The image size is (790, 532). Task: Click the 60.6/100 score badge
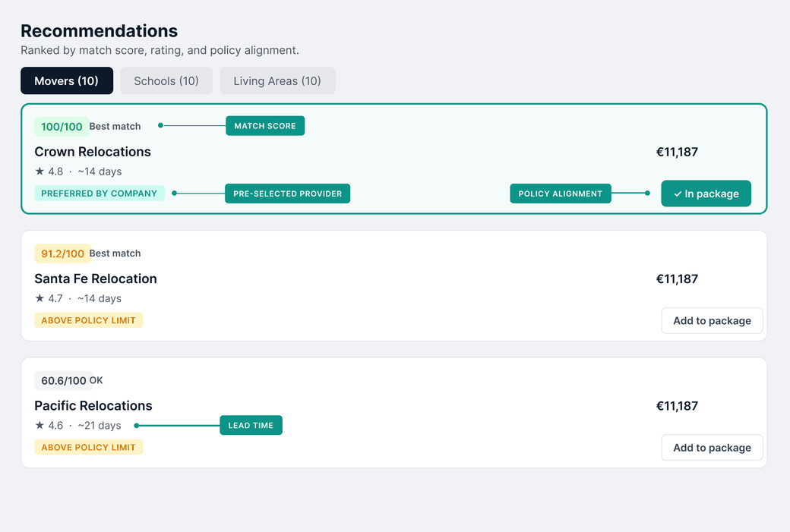pos(64,380)
